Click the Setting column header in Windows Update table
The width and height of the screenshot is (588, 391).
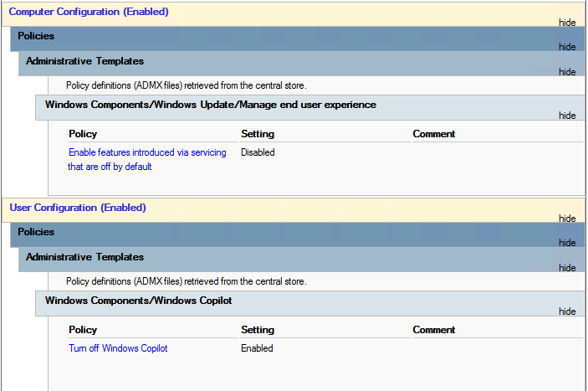coord(258,134)
